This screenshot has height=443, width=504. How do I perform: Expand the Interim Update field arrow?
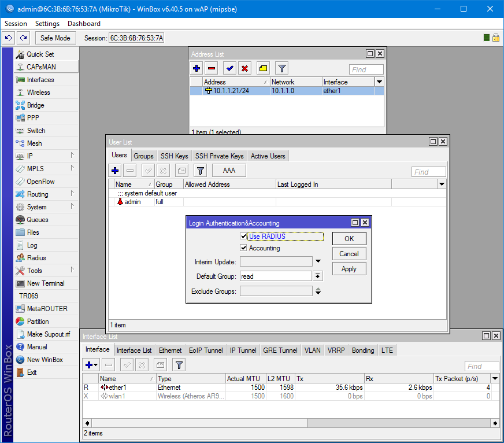(318, 261)
